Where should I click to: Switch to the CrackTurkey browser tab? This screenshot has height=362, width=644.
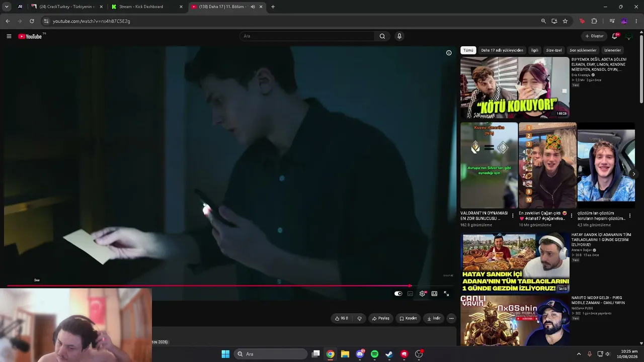pos(66,7)
